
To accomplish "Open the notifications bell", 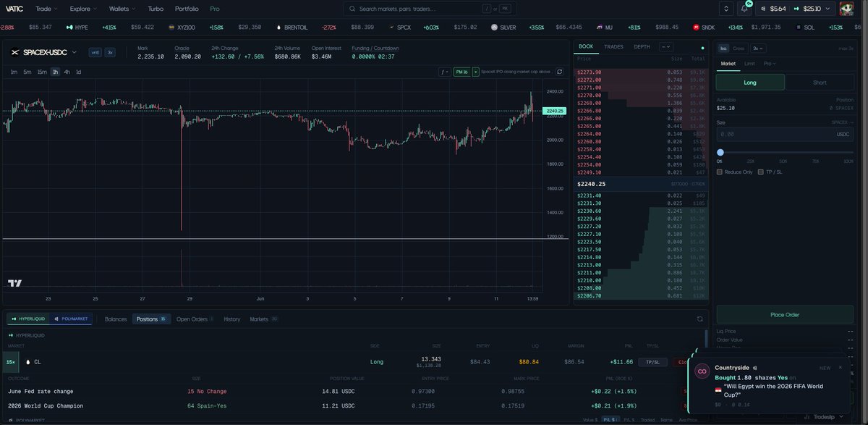I will [x=744, y=9].
